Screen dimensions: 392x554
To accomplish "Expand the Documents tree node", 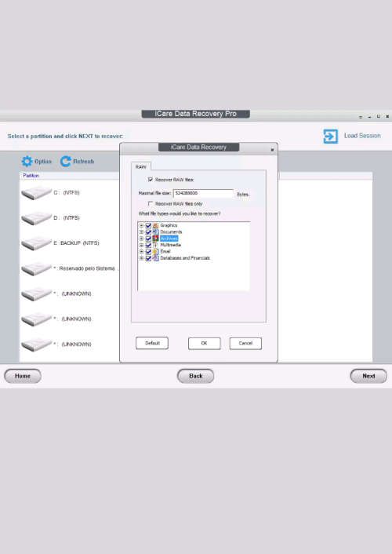I will click(x=141, y=232).
